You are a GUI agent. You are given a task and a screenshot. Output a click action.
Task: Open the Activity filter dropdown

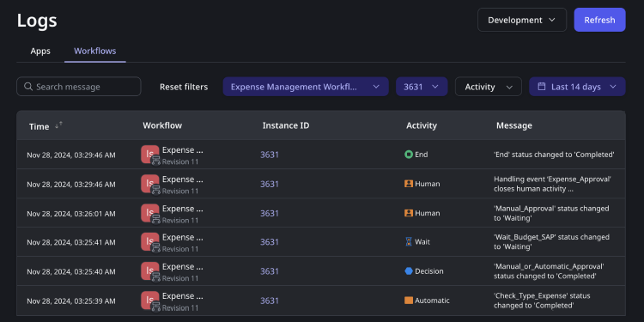click(x=489, y=87)
